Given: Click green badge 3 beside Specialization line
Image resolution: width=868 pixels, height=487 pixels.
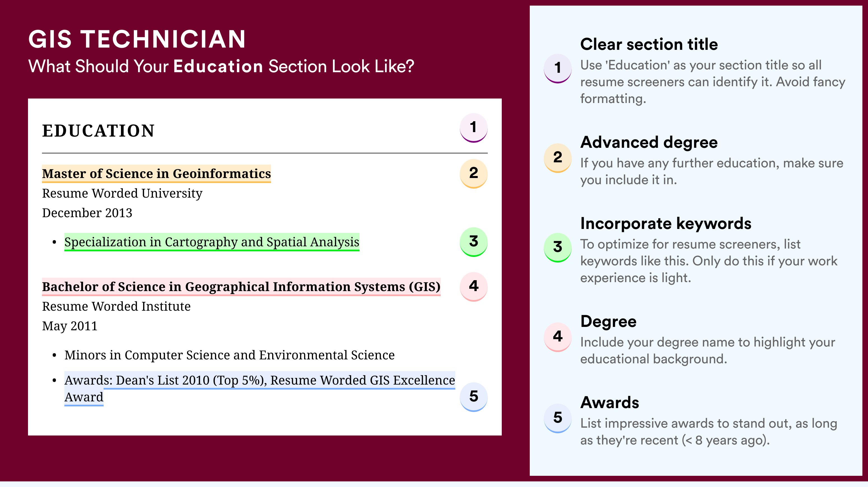Looking at the screenshot, I should click(473, 242).
